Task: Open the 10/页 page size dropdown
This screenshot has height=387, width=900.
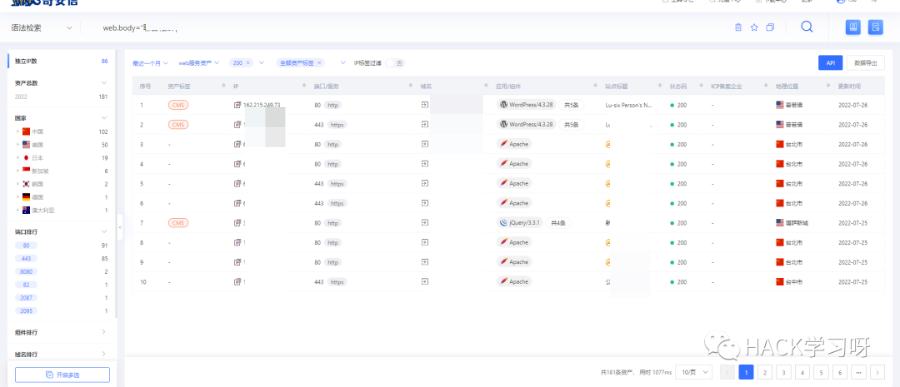Action: point(693,372)
